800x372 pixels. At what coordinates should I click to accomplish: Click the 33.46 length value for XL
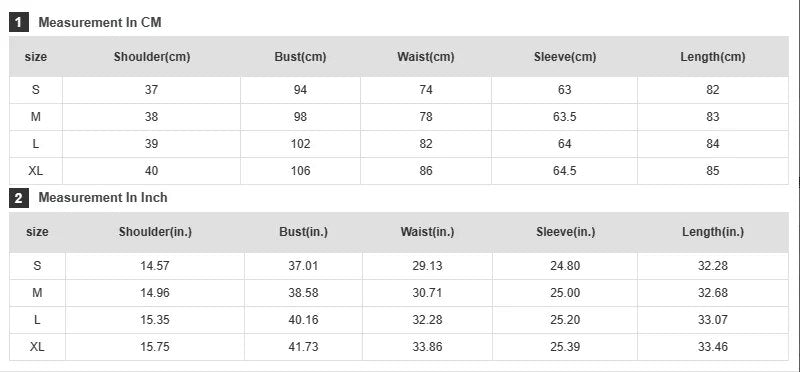(x=713, y=347)
